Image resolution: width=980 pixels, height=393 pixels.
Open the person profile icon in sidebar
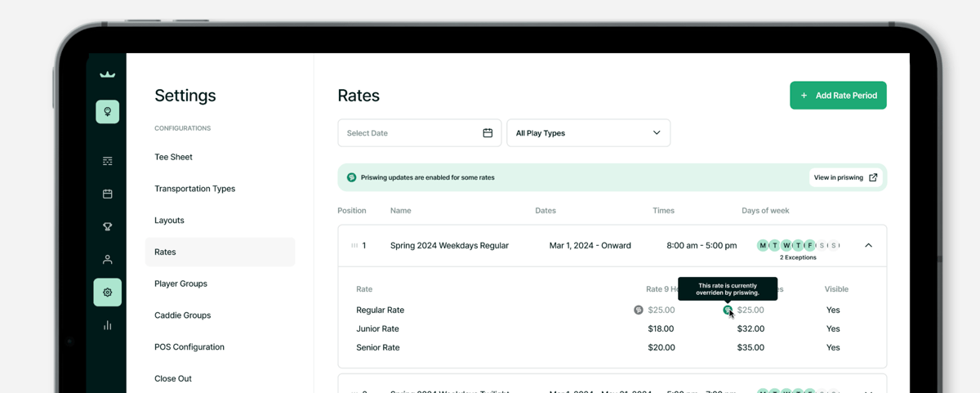(107, 260)
